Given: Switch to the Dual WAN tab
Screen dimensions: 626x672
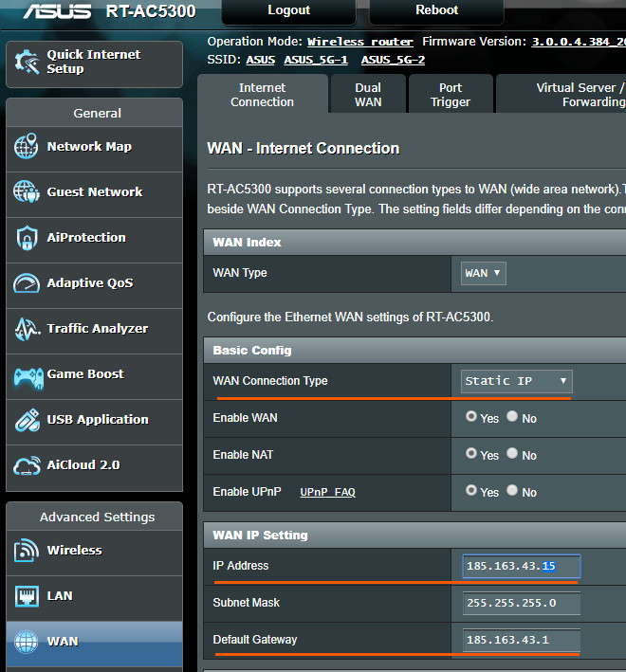Looking at the screenshot, I should click(368, 95).
